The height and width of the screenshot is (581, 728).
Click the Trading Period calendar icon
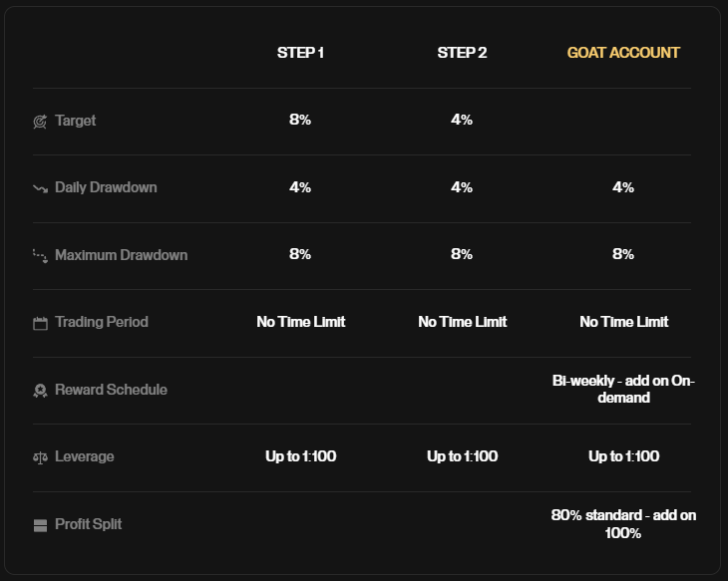click(x=41, y=323)
